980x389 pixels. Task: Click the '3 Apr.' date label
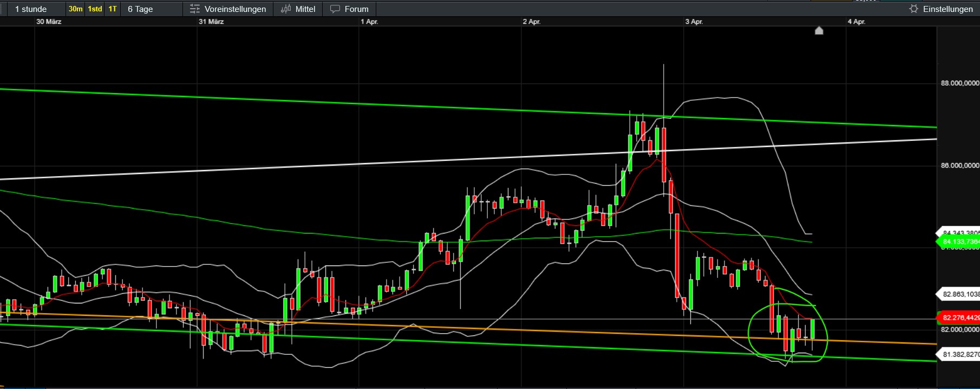[694, 22]
